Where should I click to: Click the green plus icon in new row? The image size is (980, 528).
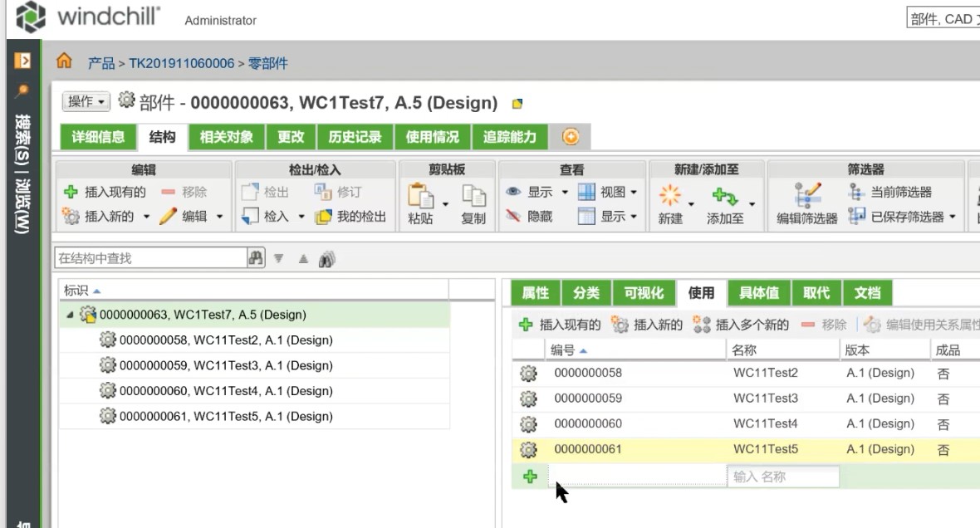coord(530,477)
